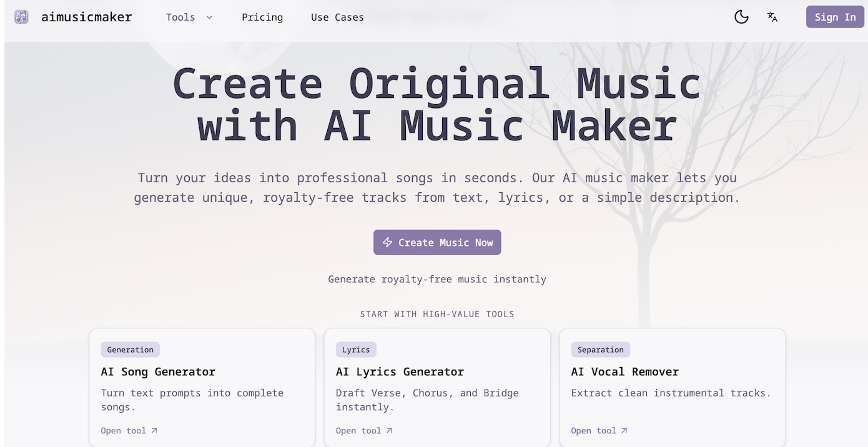The image size is (868, 447).
Task: Click the aimusicmaker logo icon
Action: coord(22,17)
